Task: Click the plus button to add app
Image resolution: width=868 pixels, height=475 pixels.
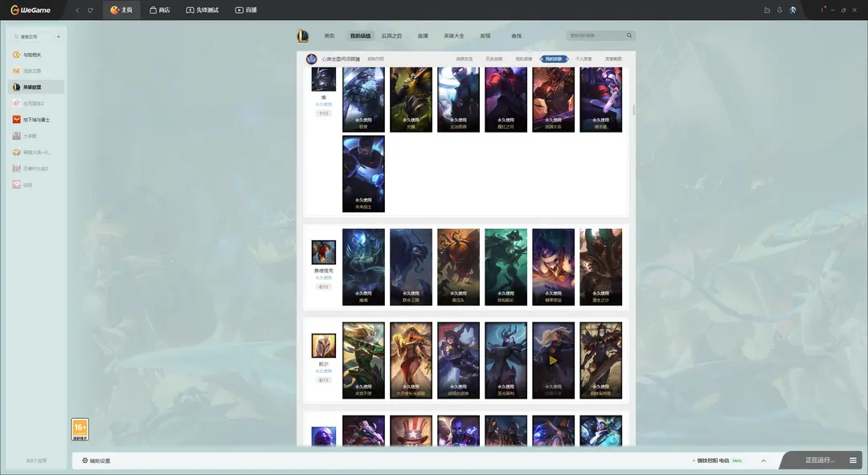Action: 58,36
